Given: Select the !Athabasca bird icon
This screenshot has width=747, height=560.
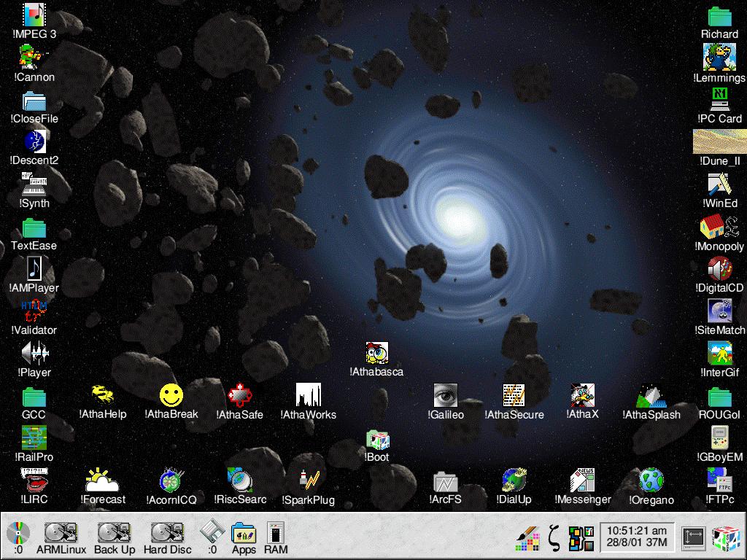Looking at the screenshot, I should pos(377,353).
